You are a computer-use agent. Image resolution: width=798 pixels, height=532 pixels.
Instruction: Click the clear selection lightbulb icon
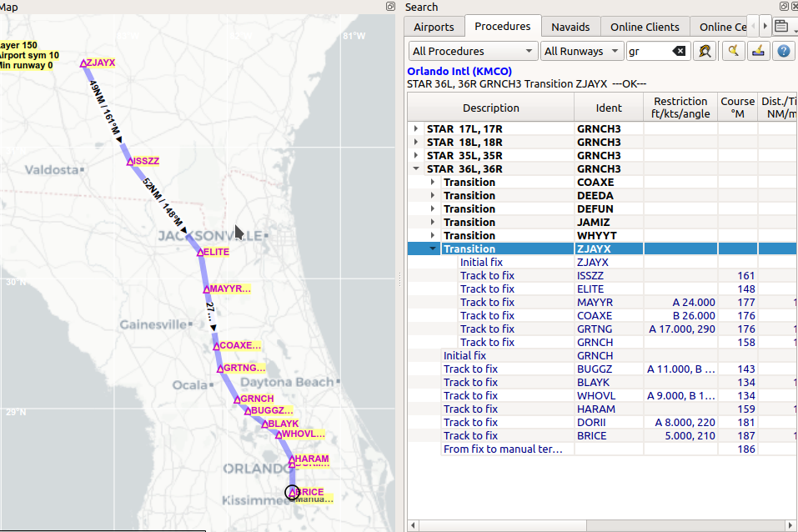pos(733,51)
